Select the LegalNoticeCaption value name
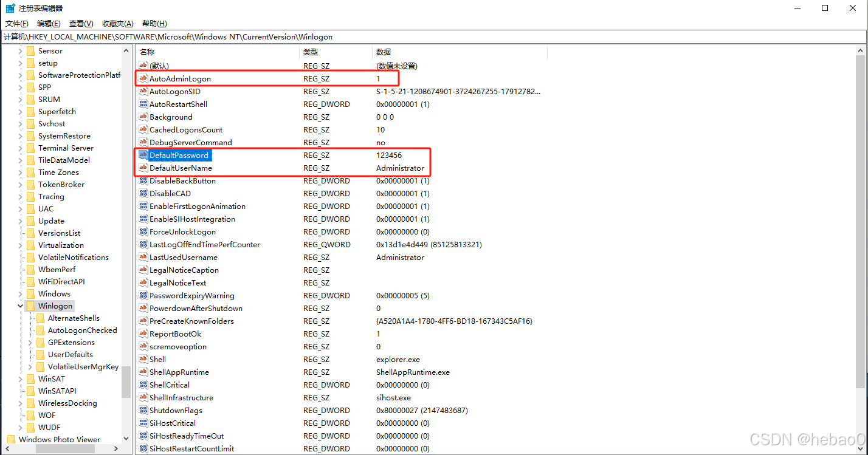Viewport: 868px width, 455px height. (184, 270)
